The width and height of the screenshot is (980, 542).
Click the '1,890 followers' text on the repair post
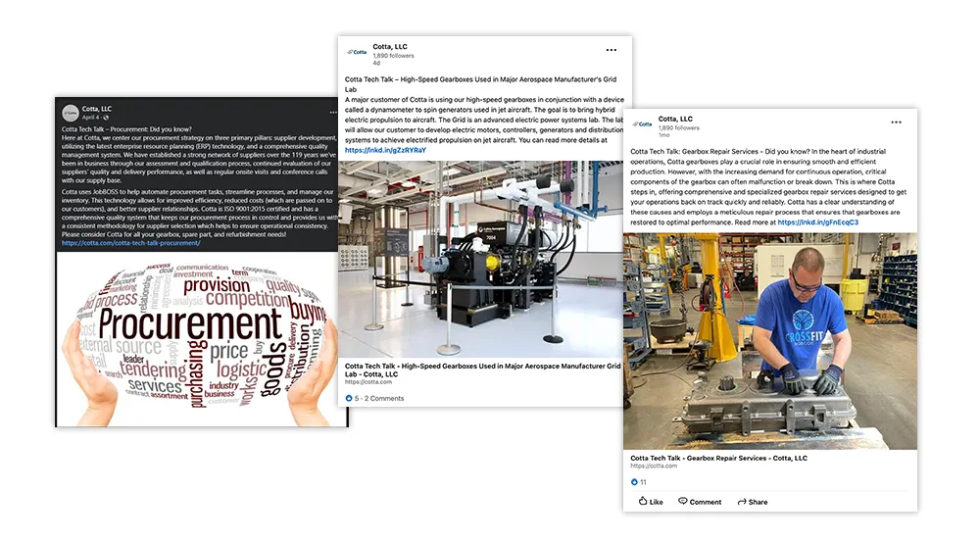[x=679, y=127]
